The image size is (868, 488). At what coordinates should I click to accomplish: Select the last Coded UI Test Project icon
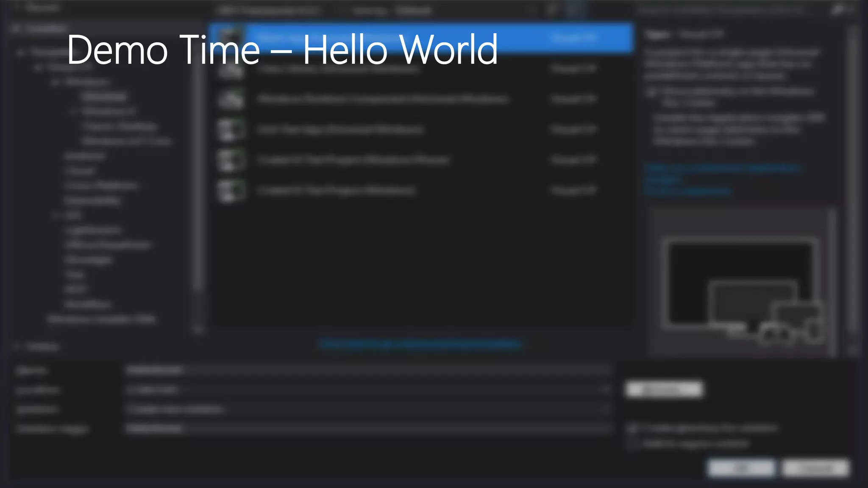[x=231, y=191]
